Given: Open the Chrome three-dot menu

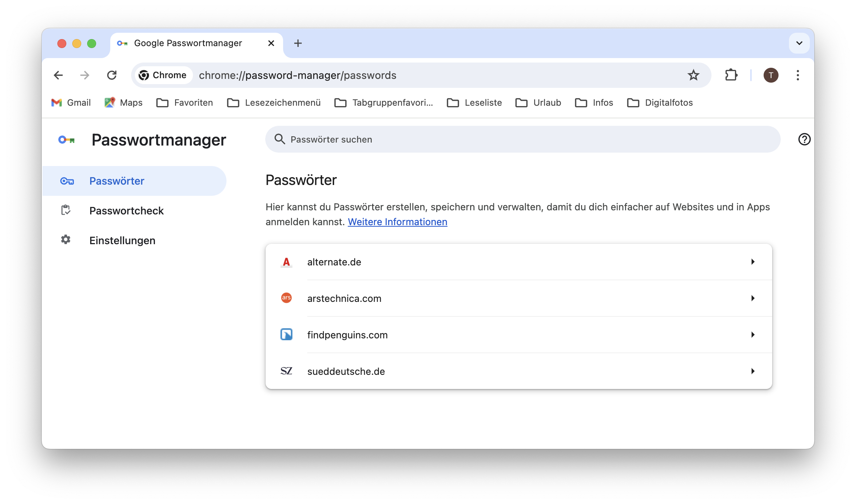Looking at the screenshot, I should point(798,75).
